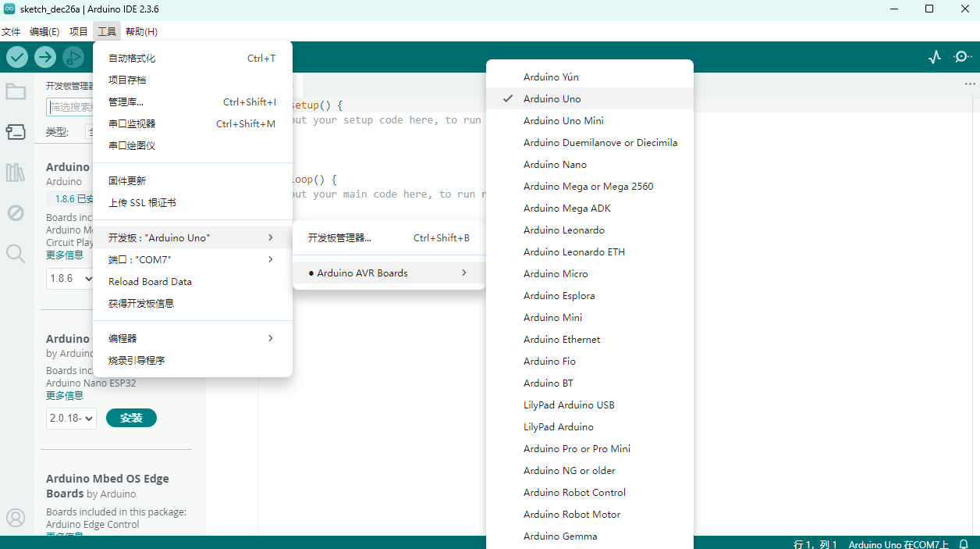The height and width of the screenshot is (549, 980).
Task: Choose 管理库... menu entry
Action: (x=192, y=102)
